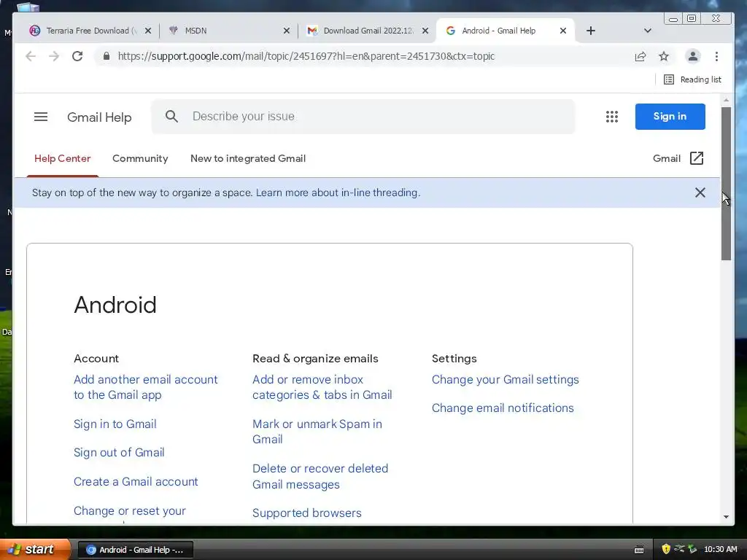Open the Reading list
This screenshot has height=560, width=747.
[693, 79]
